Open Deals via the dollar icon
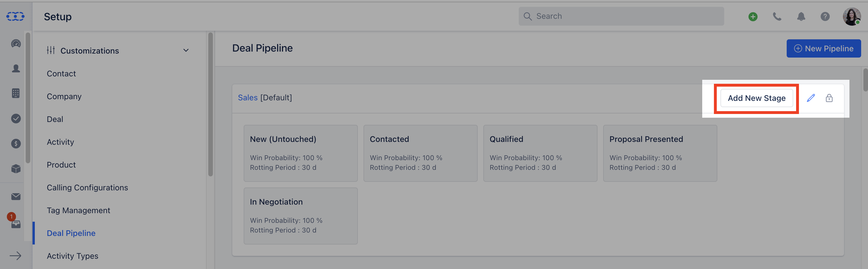The width and height of the screenshot is (868, 269). coord(16,144)
